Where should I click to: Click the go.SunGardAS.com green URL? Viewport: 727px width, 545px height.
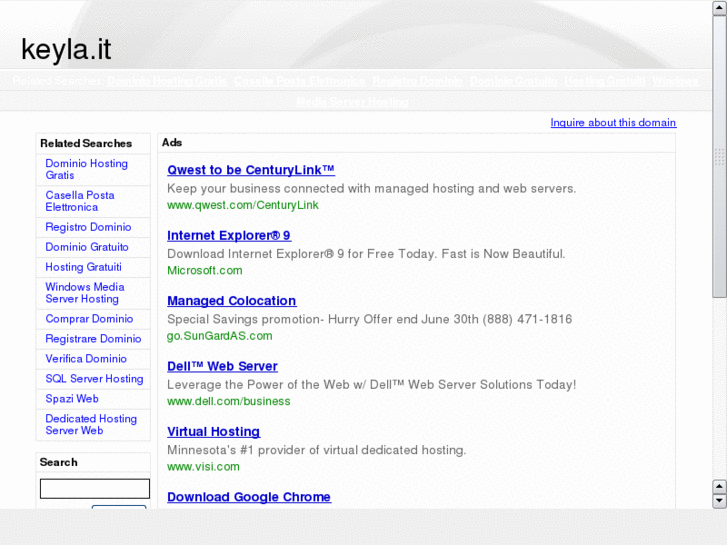(x=219, y=336)
